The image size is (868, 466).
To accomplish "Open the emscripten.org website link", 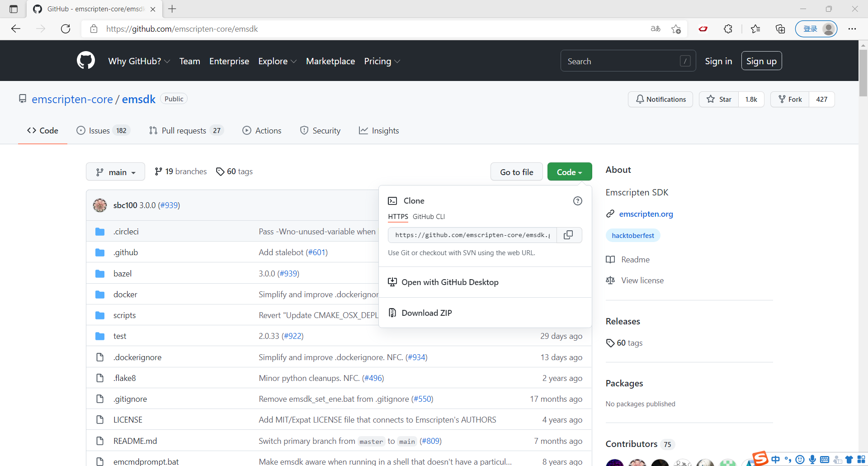I will click(646, 214).
